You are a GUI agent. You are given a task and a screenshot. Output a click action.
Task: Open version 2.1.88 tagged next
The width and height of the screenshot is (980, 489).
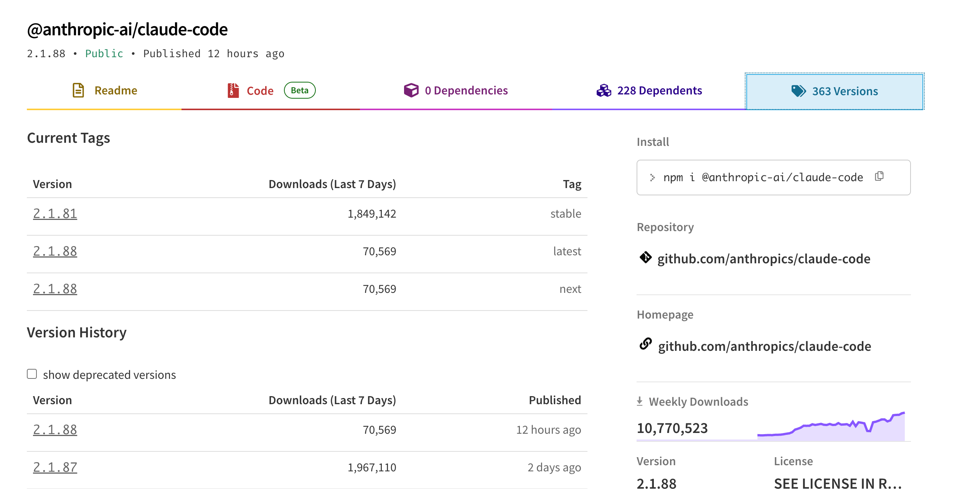pyautogui.click(x=55, y=289)
